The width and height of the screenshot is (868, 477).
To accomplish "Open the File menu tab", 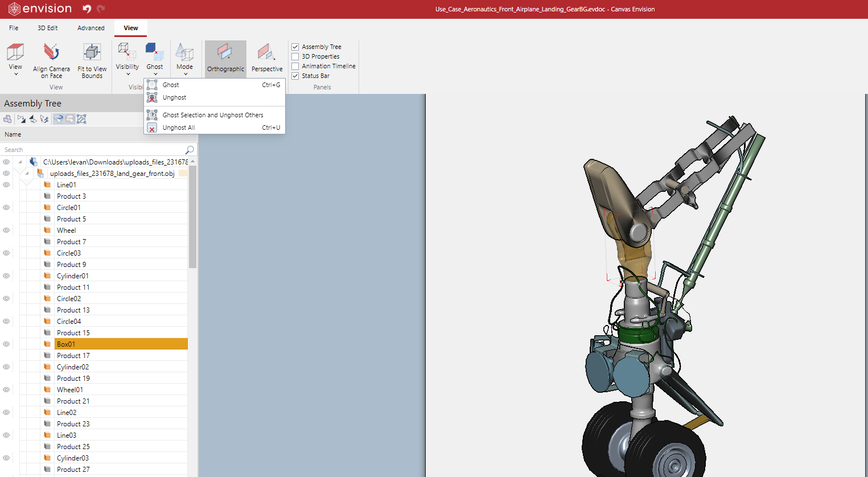I will pos(14,28).
